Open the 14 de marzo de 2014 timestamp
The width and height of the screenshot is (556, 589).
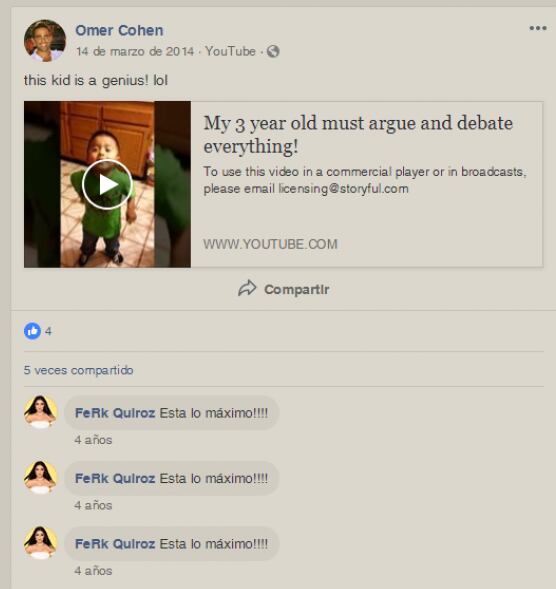pos(134,51)
